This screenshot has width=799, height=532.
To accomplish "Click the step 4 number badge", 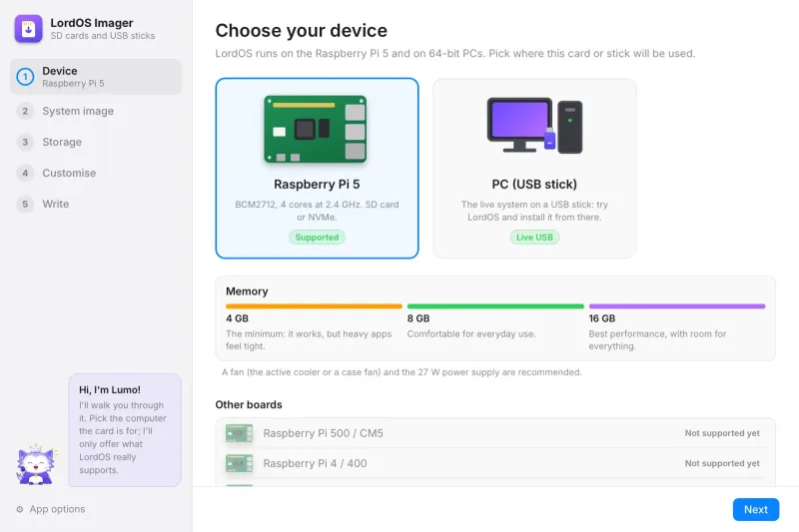I will [25, 173].
